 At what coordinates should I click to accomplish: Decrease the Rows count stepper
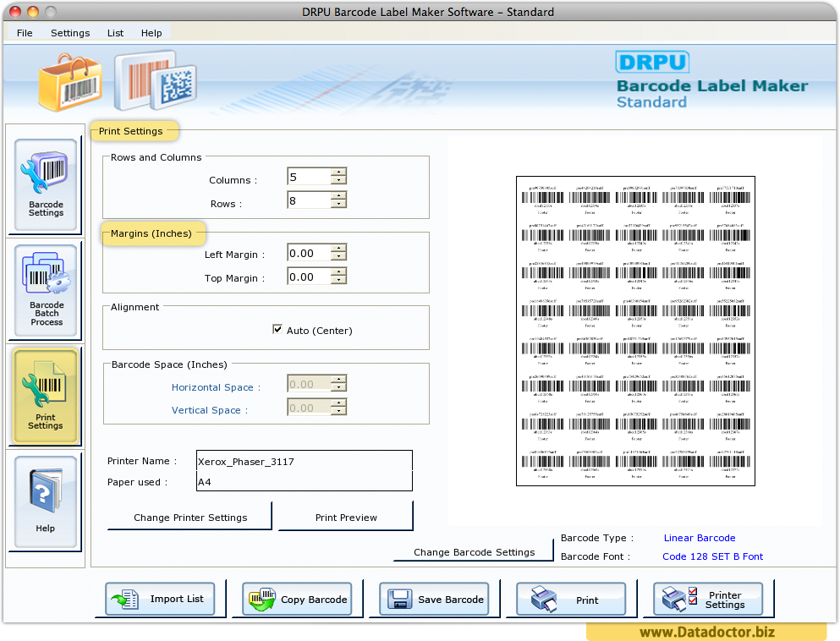[x=338, y=204]
